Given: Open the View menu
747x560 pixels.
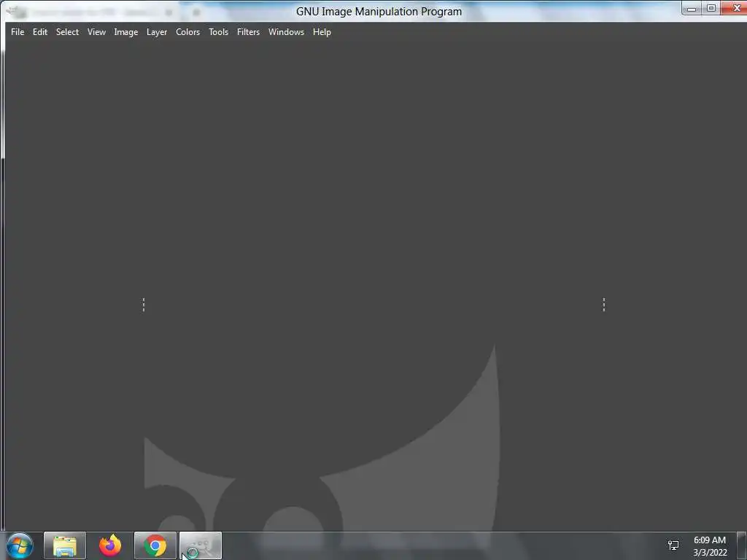Looking at the screenshot, I should click(x=96, y=32).
